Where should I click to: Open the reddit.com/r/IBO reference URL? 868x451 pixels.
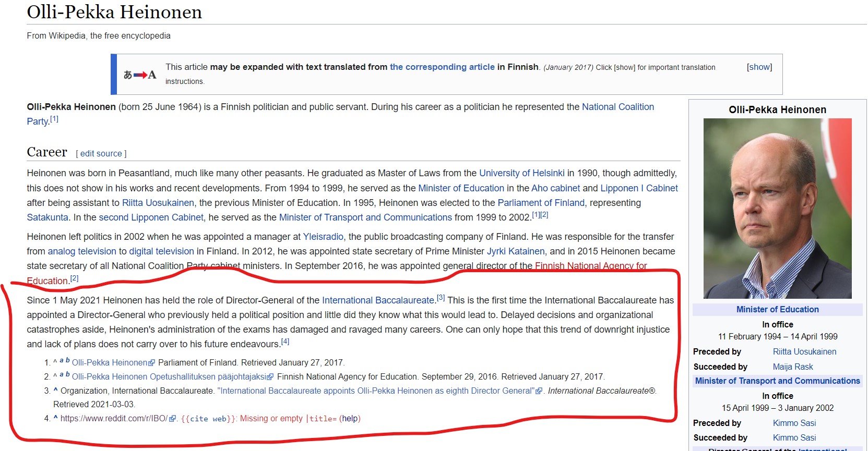114,419
